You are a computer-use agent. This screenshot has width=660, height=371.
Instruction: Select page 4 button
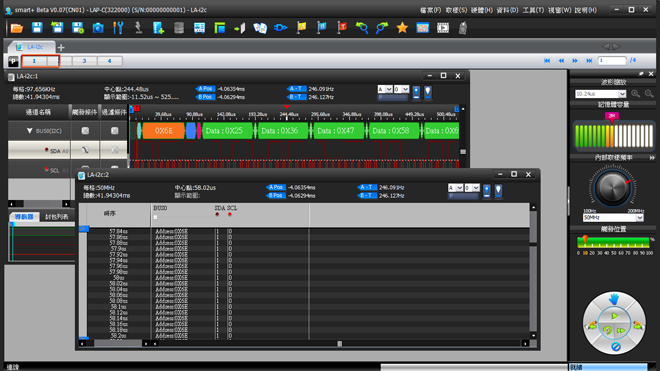pyautogui.click(x=109, y=61)
